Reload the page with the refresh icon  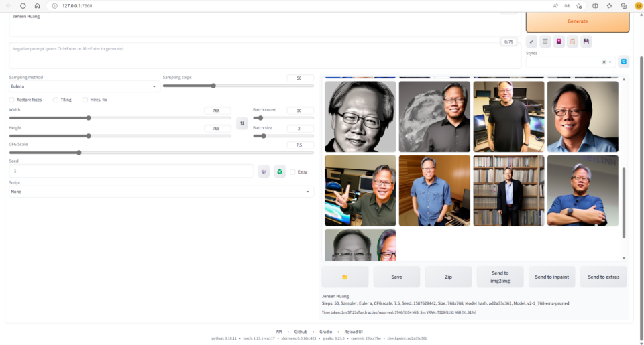pos(23,6)
